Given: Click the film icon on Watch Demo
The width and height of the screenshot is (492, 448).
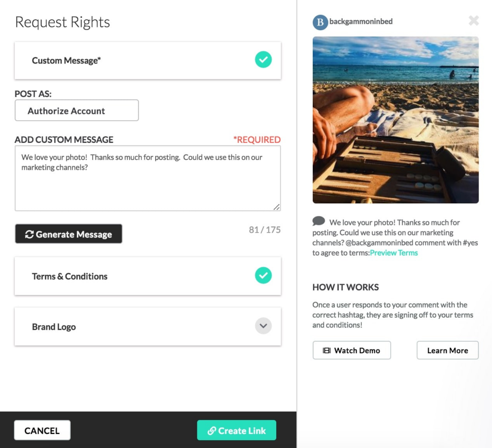Looking at the screenshot, I should pyautogui.click(x=327, y=350).
